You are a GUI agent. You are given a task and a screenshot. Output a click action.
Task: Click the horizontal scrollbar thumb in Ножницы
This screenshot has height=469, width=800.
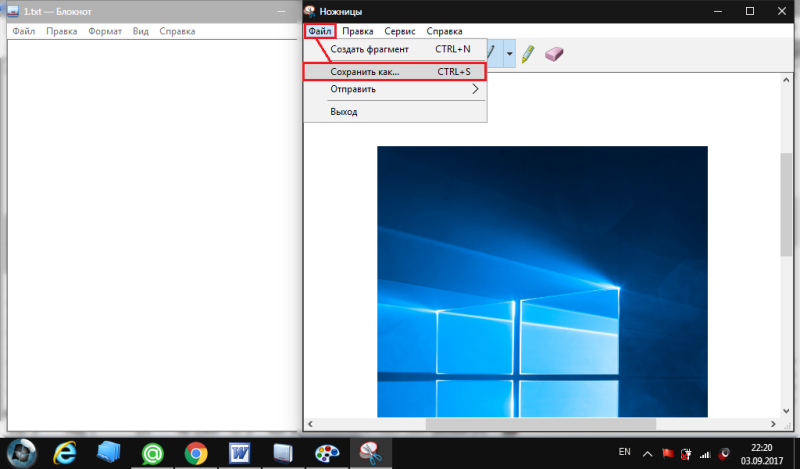[x=541, y=424]
